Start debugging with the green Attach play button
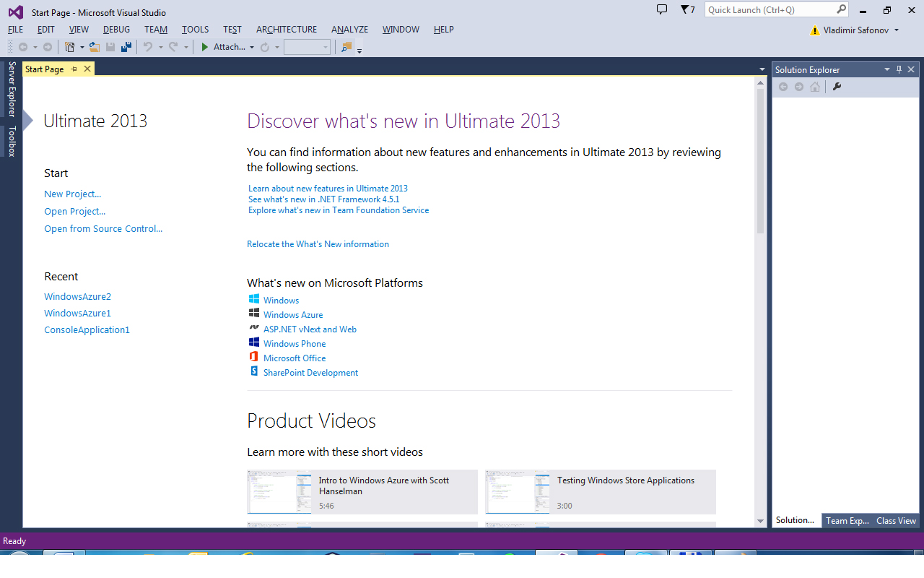The image size is (924, 578). click(205, 47)
